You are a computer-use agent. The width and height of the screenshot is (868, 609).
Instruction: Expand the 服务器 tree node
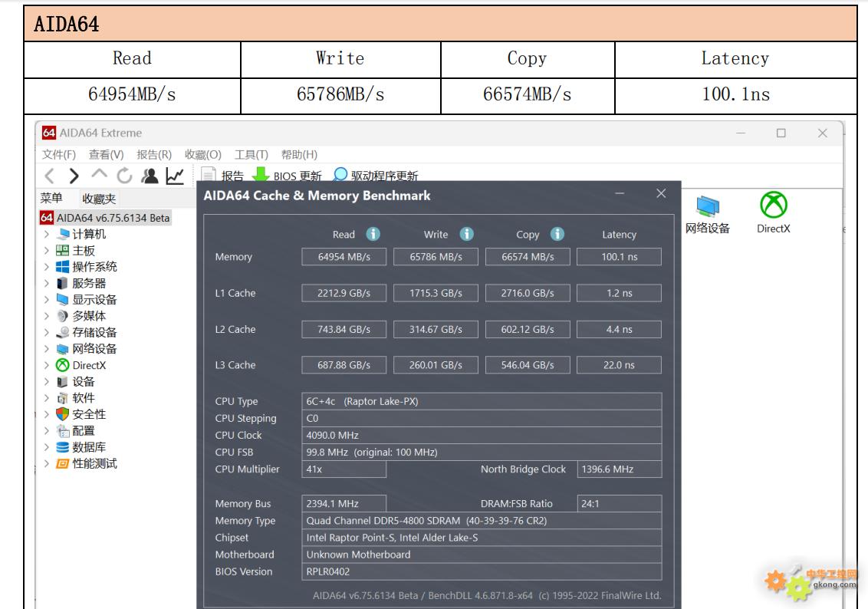pyautogui.click(x=47, y=284)
